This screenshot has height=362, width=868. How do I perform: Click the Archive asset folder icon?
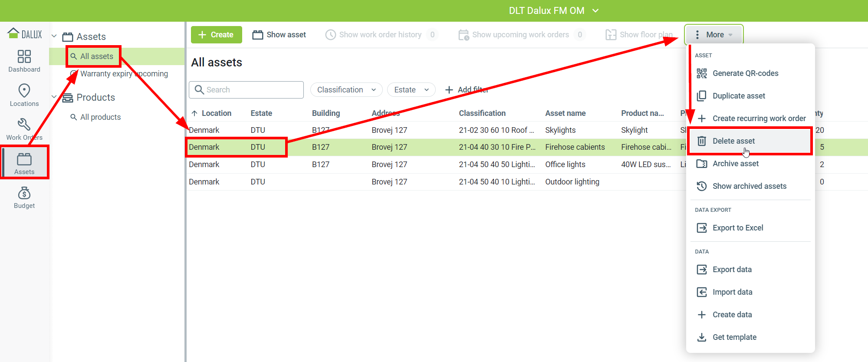coord(701,164)
